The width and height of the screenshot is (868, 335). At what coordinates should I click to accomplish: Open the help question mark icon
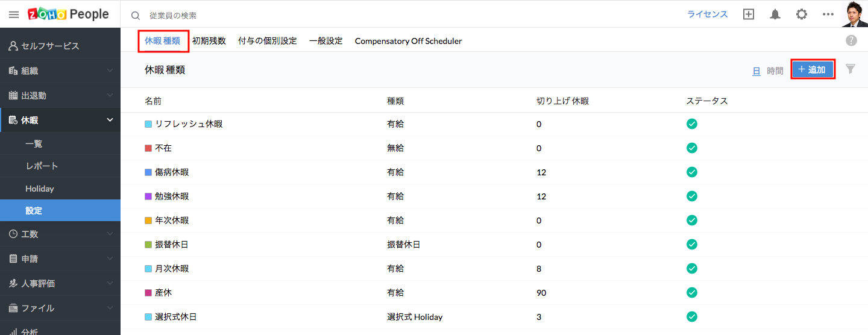(x=851, y=40)
